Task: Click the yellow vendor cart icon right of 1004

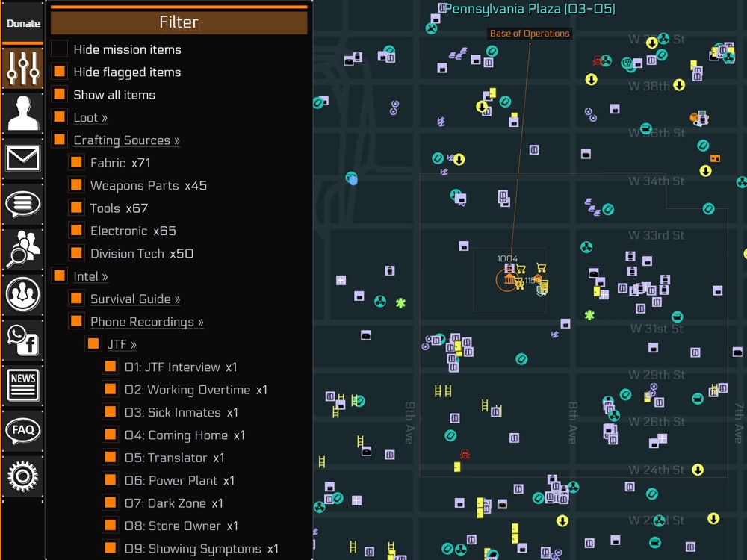Action: point(521,269)
